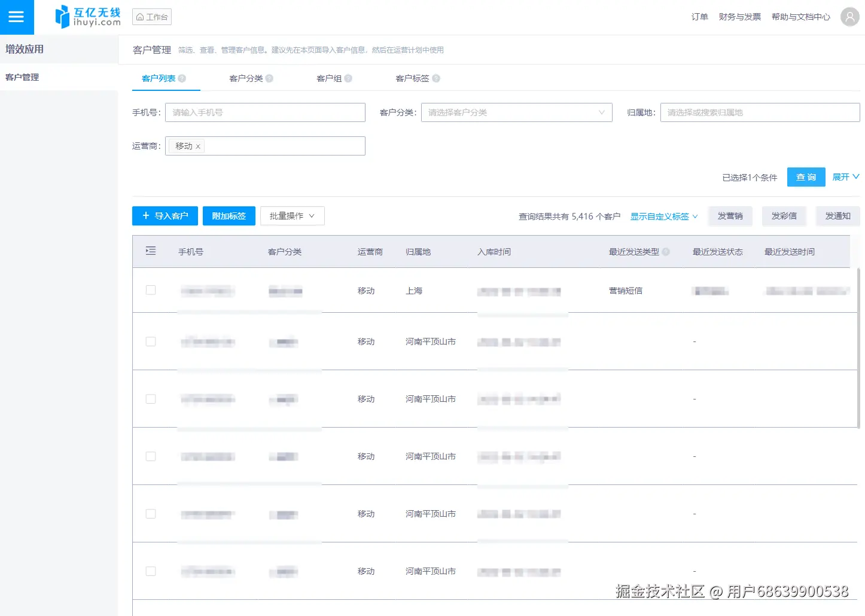Open the user avatar icon
This screenshot has height=616, width=865.
pyautogui.click(x=849, y=17)
